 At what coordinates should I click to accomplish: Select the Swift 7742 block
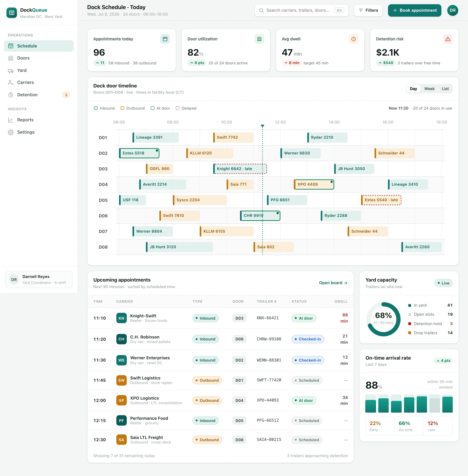coord(233,137)
